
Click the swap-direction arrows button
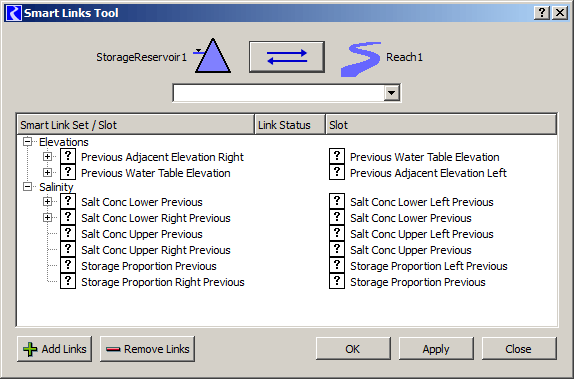point(287,57)
